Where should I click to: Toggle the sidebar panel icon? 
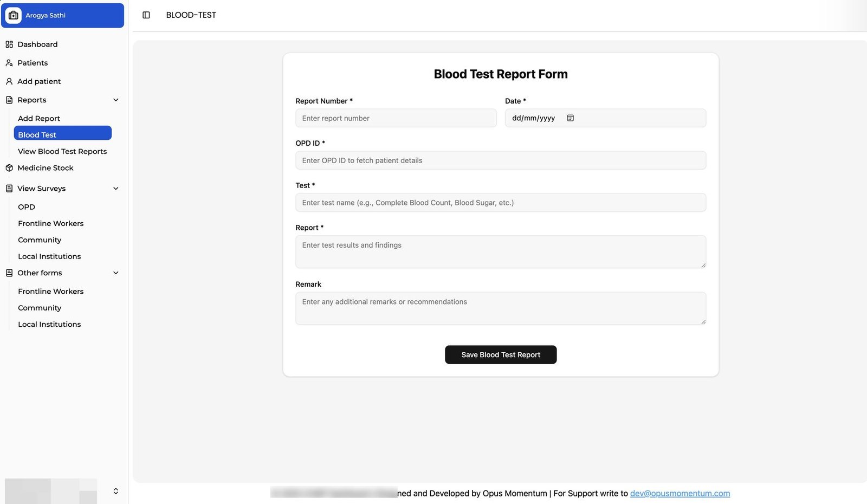pos(146,15)
